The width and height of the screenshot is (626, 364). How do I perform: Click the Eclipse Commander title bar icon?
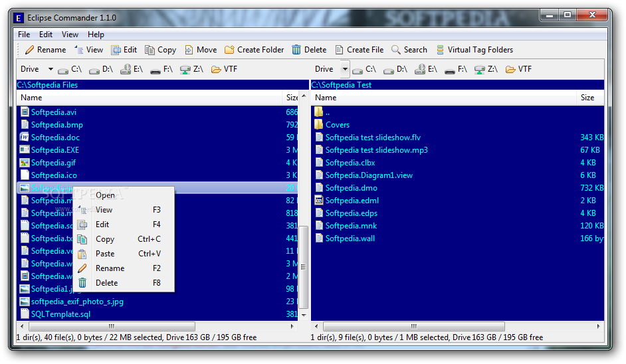19,18
